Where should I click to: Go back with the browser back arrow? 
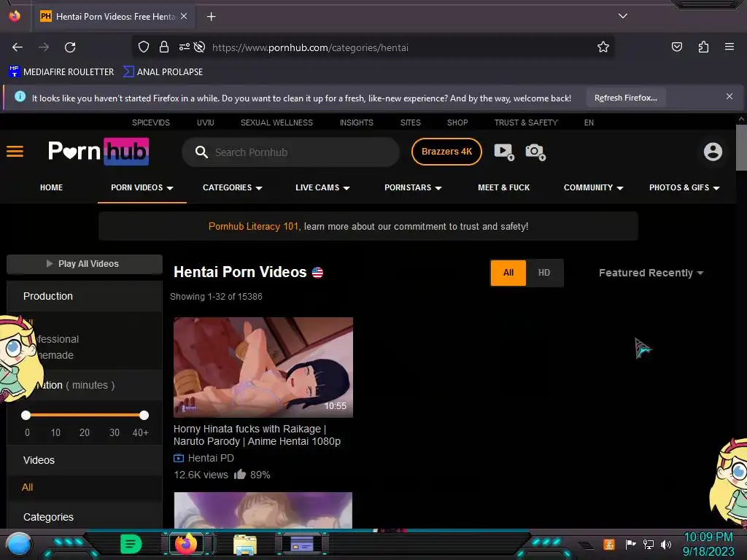pos(18,47)
